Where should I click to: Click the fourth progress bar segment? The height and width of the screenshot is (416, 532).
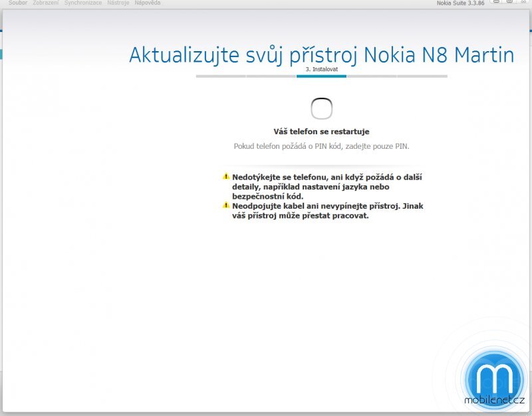372,78
